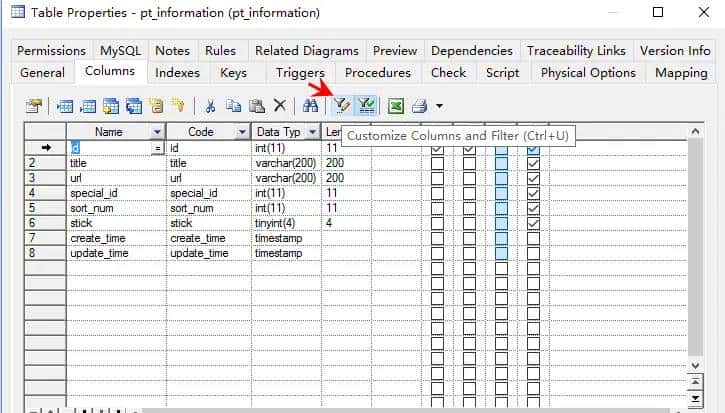Screen dimensions: 725x413
Task: Click the equals button in id Name cell
Action: (x=157, y=148)
